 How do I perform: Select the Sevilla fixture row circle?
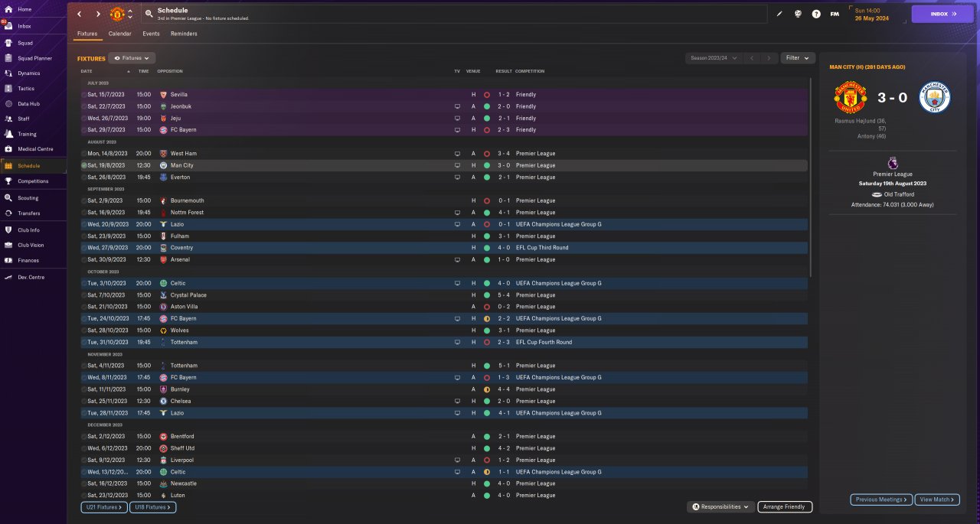coord(83,95)
